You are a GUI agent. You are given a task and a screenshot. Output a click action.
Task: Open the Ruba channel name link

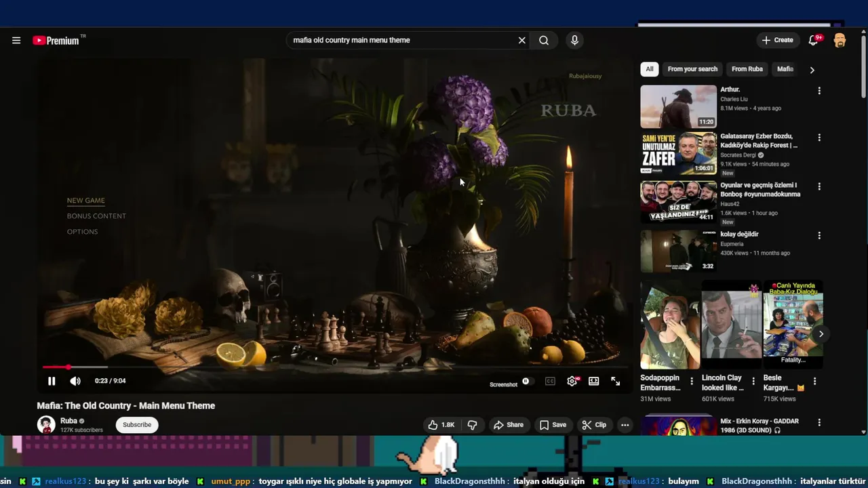(x=68, y=421)
